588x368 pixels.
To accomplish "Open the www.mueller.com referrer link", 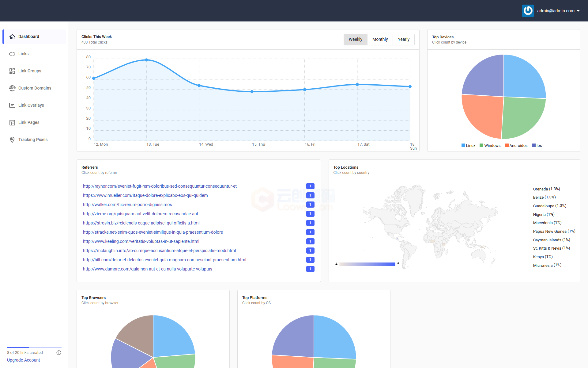I will click(145, 195).
